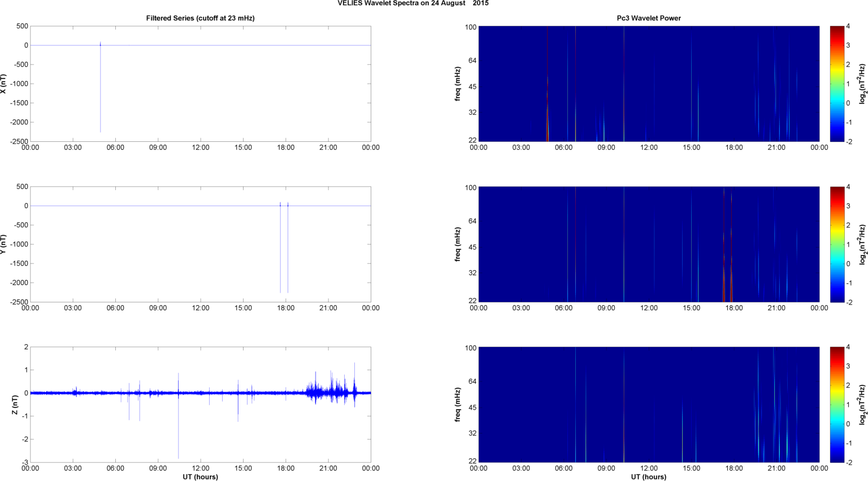Click the '64' frequency tick on top wavelet plot
Screen dimensions: 868x481
[472, 60]
